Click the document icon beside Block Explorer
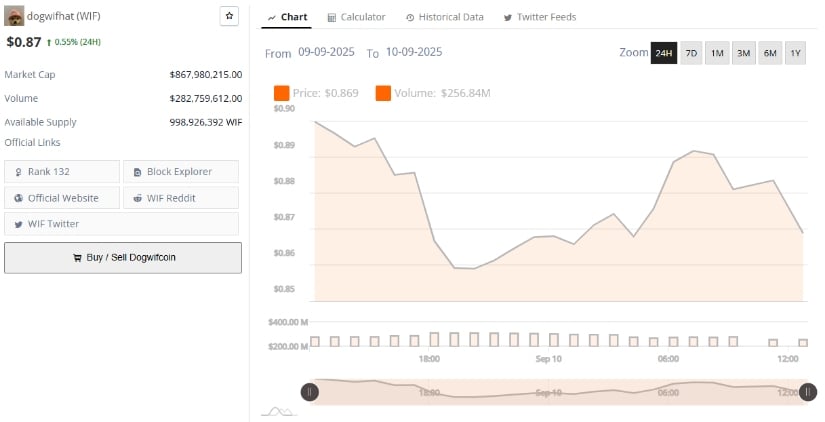 point(138,172)
